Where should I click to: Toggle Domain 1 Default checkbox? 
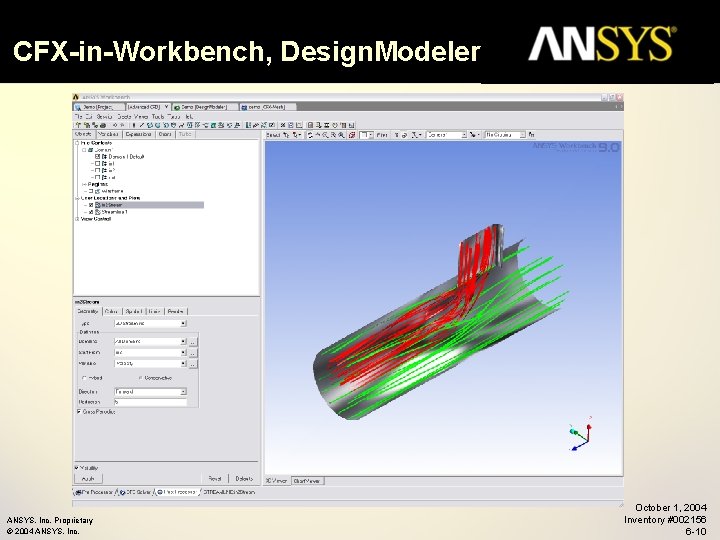click(x=97, y=157)
